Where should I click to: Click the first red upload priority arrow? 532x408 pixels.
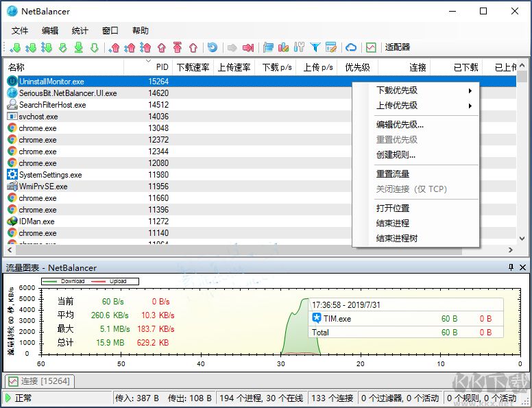(x=114, y=47)
